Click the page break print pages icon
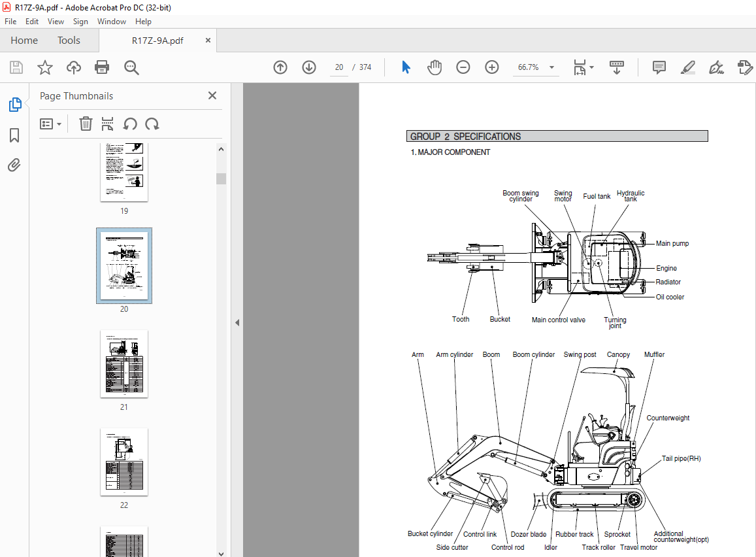 point(108,124)
